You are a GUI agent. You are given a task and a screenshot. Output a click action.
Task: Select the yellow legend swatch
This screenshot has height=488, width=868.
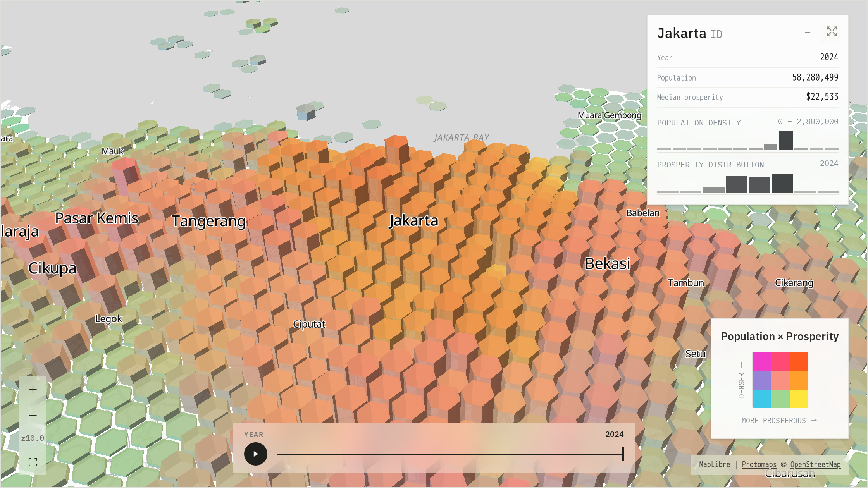point(799,399)
